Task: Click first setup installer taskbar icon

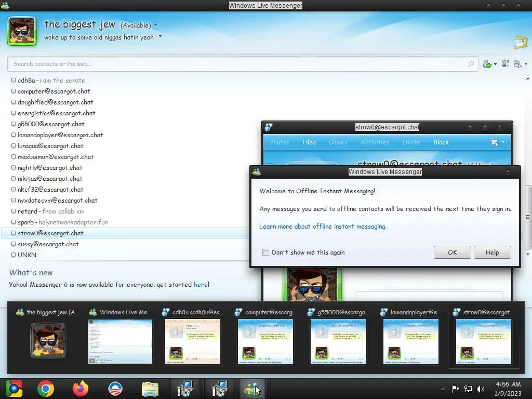Action: pyautogui.click(x=185, y=389)
